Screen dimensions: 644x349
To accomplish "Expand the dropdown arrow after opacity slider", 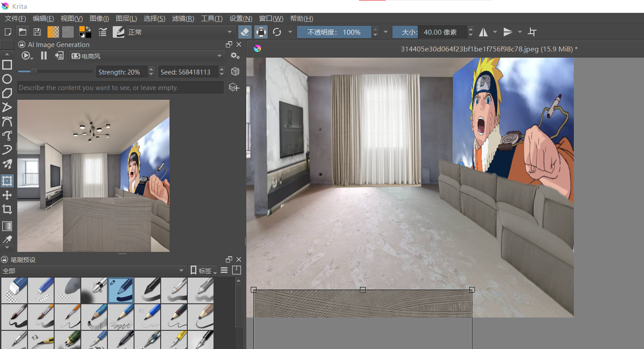I will click(386, 32).
